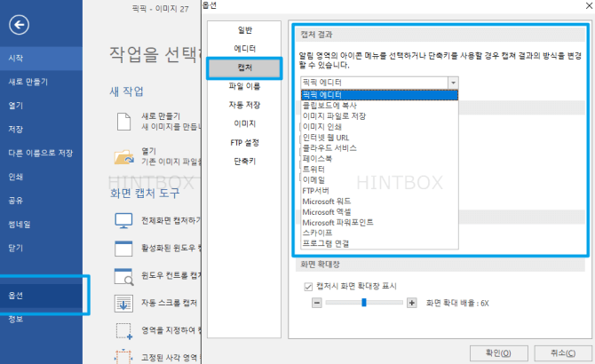Click the plus icon of the magnifier slider
The image size is (595, 364).
pos(412,303)
